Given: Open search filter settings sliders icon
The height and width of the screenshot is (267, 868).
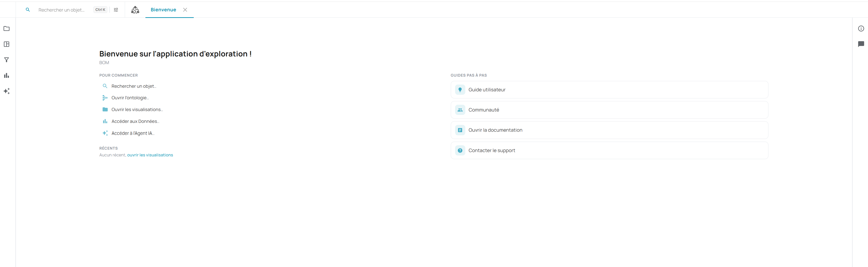Looking at the screenshot, I should [x=116, y=10].
